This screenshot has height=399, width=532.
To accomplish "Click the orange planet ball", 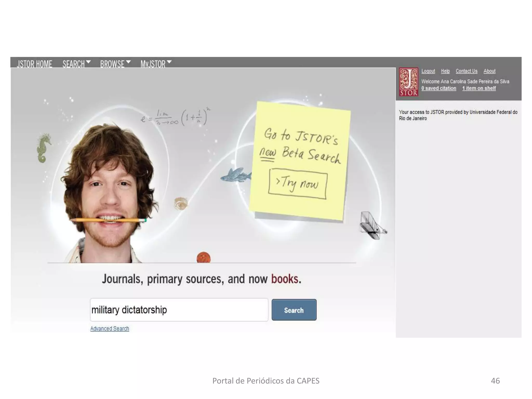I will tap(203, 257).
